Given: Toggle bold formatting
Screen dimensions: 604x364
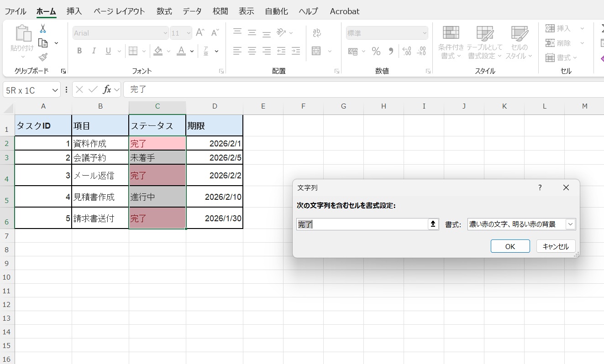Looking at the screenshot, I should 79,51.
